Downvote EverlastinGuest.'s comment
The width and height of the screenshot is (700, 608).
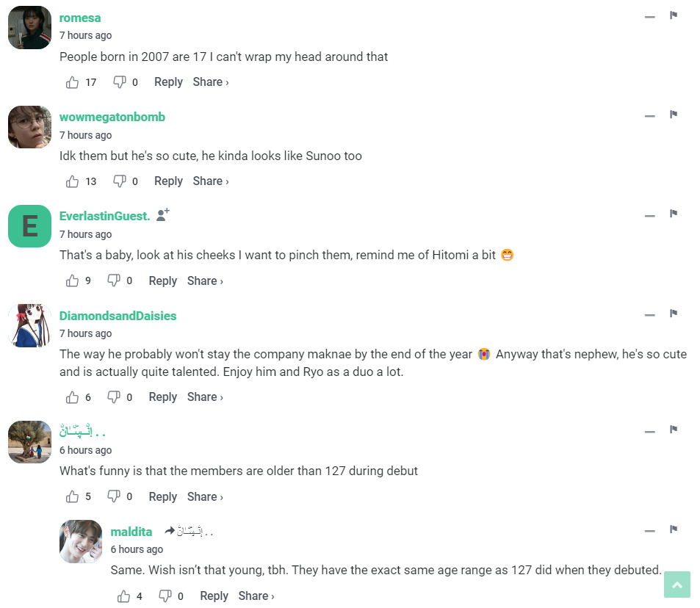114,281
